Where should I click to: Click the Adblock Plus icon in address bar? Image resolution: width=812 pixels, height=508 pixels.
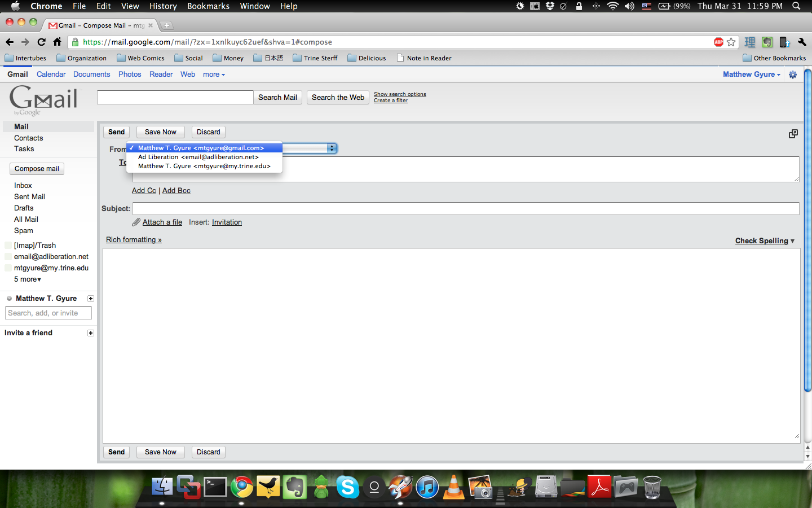tap(718, 42)
